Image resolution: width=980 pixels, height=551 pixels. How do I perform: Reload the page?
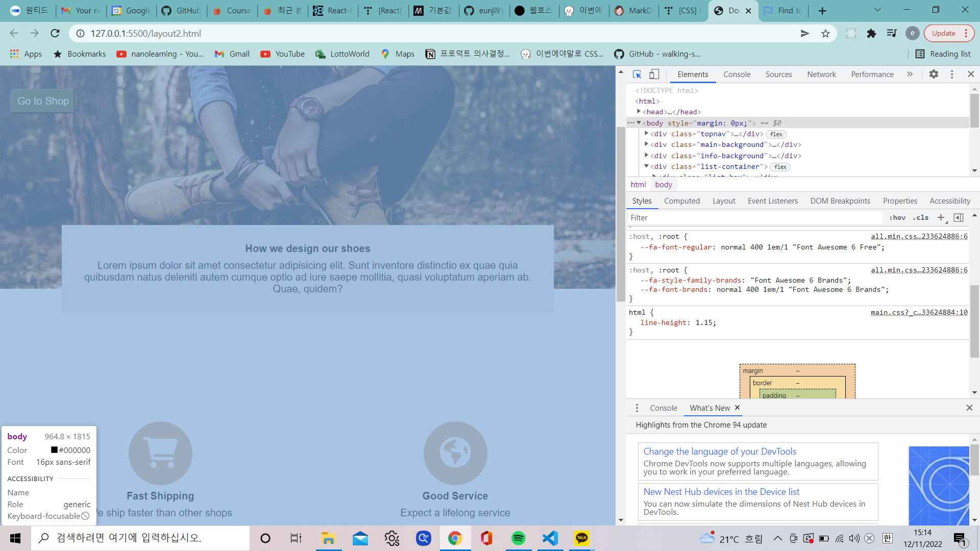pos(55,33)
